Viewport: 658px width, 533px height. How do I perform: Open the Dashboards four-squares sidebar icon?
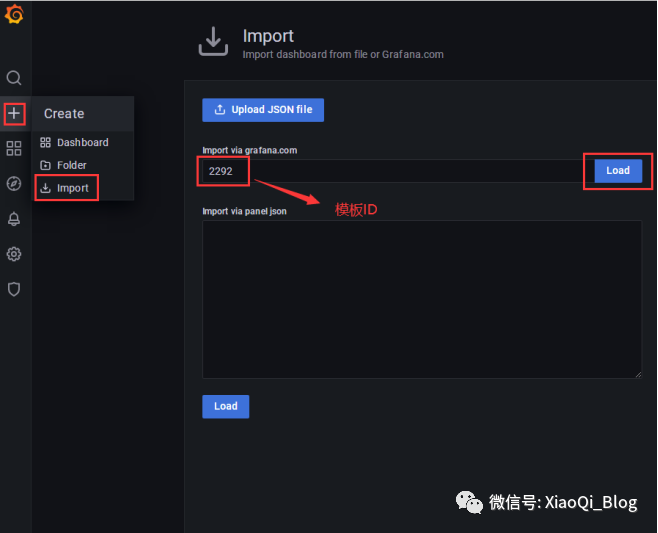coord(14,148)
